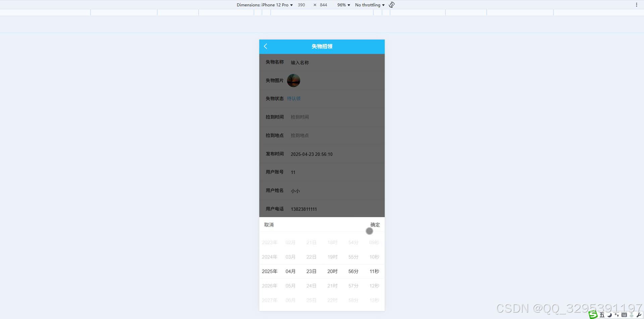Click the 失物图片 photo thumbnail
Image resolution: width=644 pixels, height=319 pixels.
pyautogui.click(x=293, y=80)
